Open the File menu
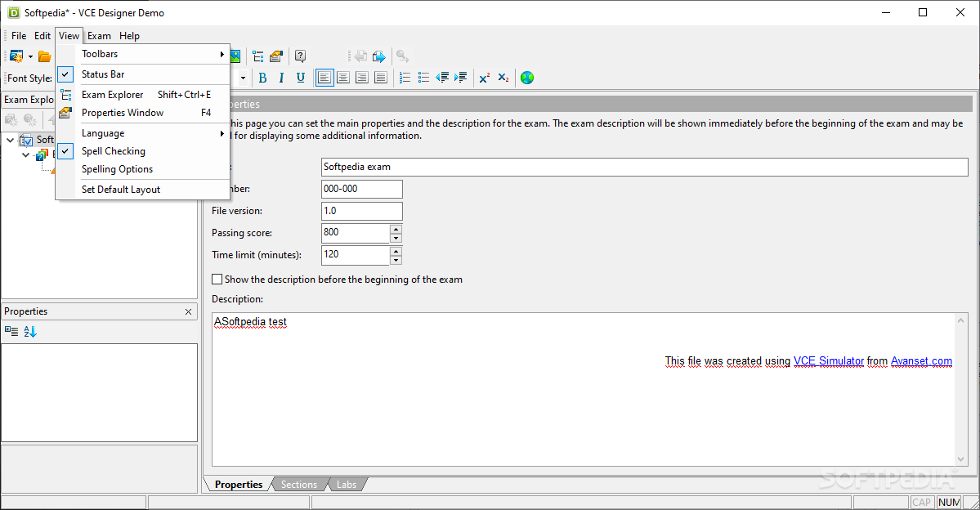 coord(19,36)
